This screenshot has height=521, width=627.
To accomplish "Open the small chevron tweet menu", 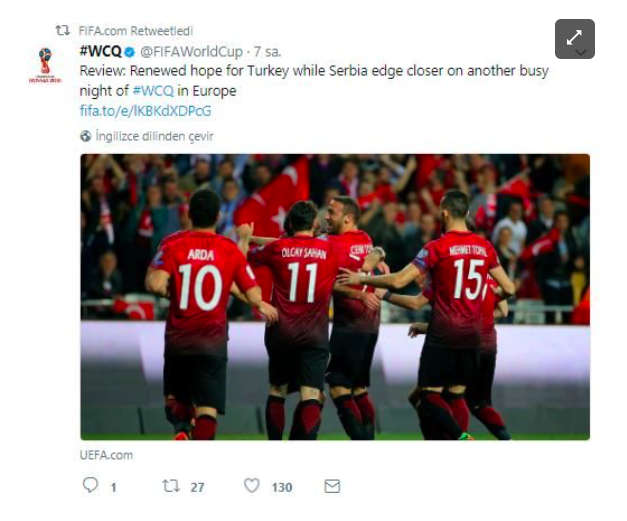I will (581, 52).
